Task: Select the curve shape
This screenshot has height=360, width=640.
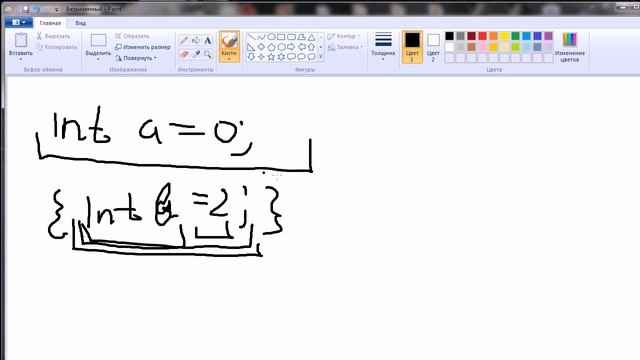Action: 261,37
